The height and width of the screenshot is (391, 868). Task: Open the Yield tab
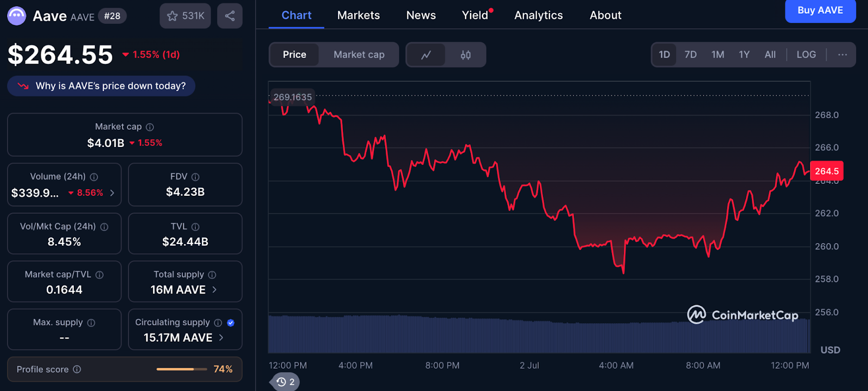[475, 15]
